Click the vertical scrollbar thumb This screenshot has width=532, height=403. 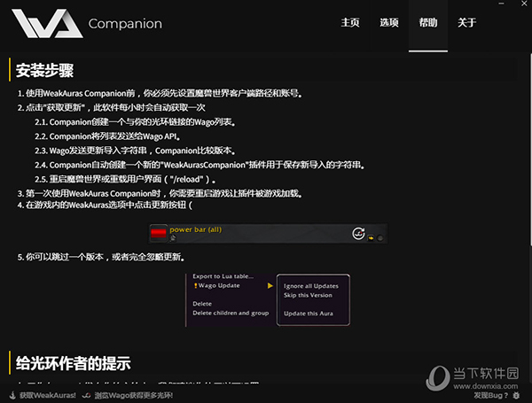coord(530,149)
